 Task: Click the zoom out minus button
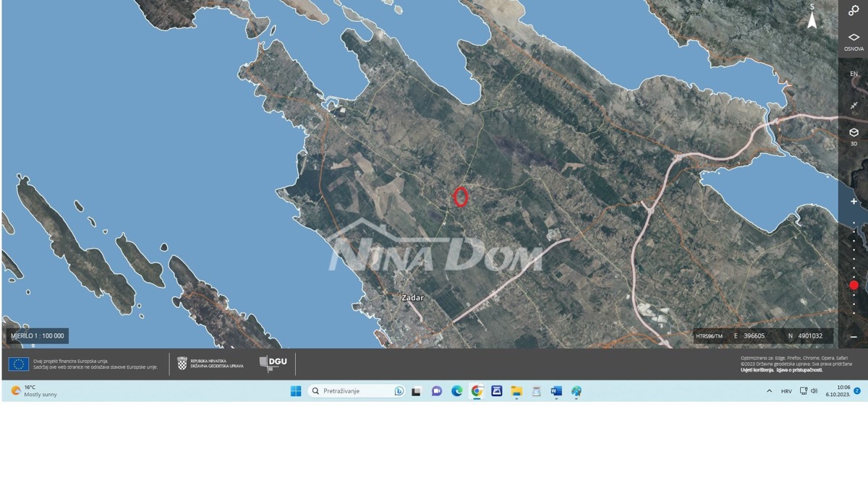pyautogui.click(x=854, y=337)
